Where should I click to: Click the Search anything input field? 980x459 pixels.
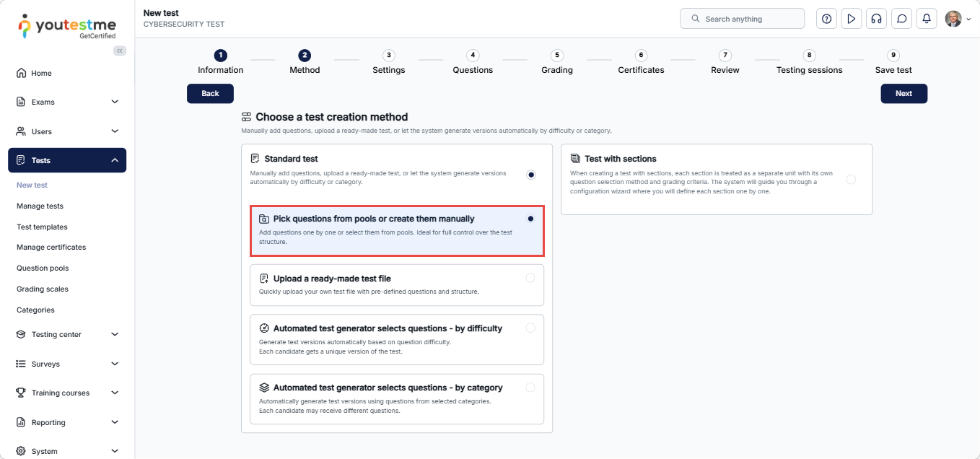pyautogui.click(x=742, y=19)
